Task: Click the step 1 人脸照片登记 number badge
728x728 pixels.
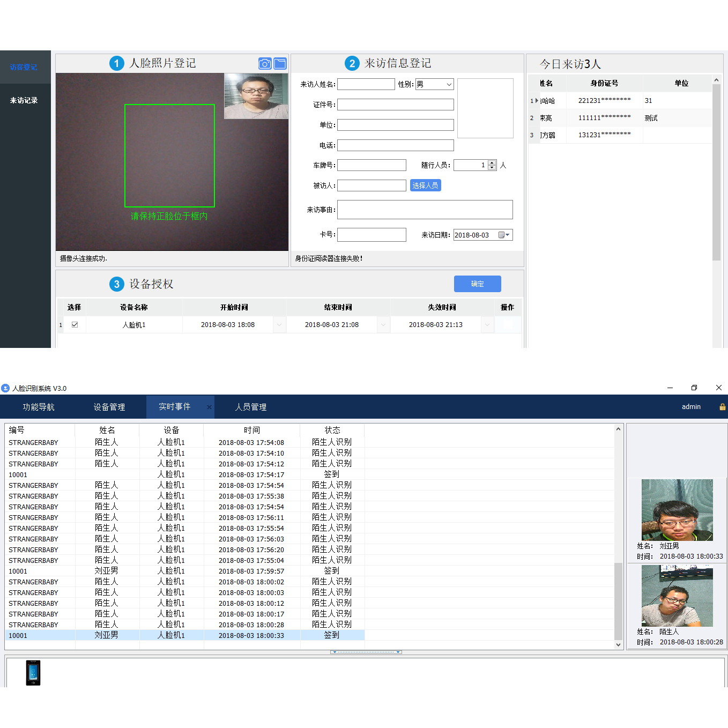Action: pyautogui.click(x=116, y=63)
